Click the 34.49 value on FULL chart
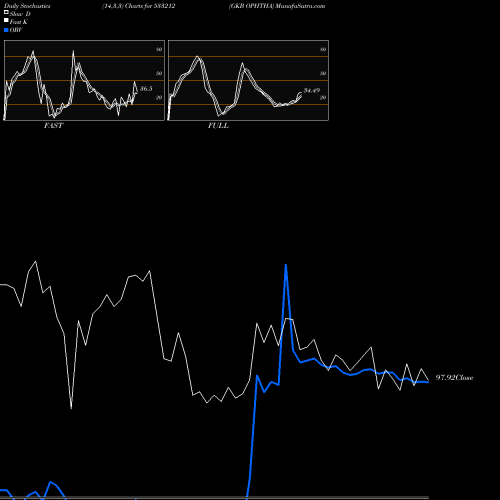 [x=312, y=90]
